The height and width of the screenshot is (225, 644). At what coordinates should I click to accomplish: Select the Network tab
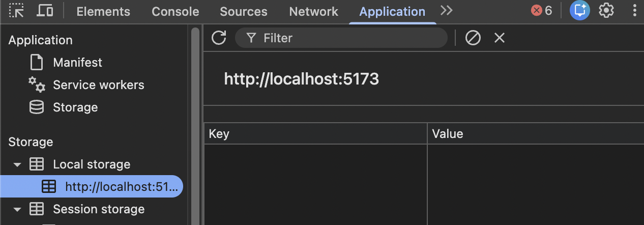(x=313, y=12)
